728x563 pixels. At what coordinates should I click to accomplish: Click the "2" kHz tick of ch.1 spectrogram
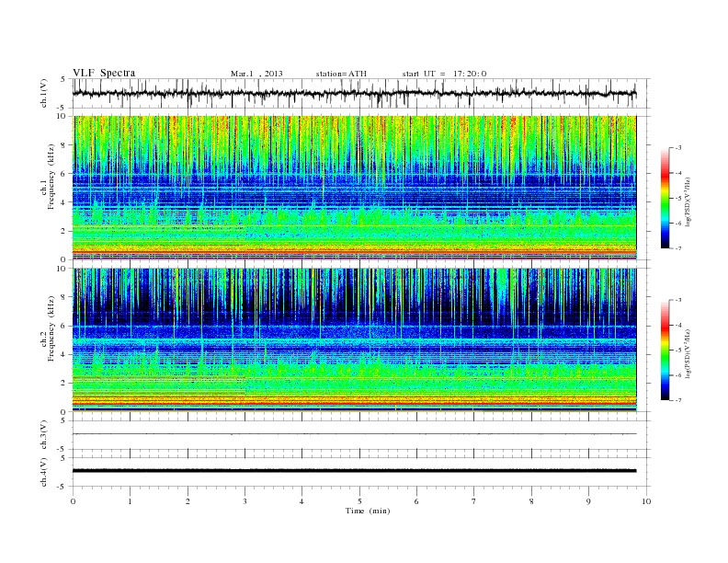[x=63, y=231]
